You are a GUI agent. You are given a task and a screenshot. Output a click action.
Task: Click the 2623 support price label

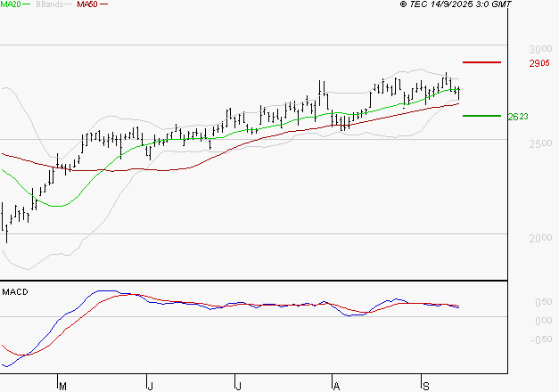pyautogui.click(x=518, y=117)
